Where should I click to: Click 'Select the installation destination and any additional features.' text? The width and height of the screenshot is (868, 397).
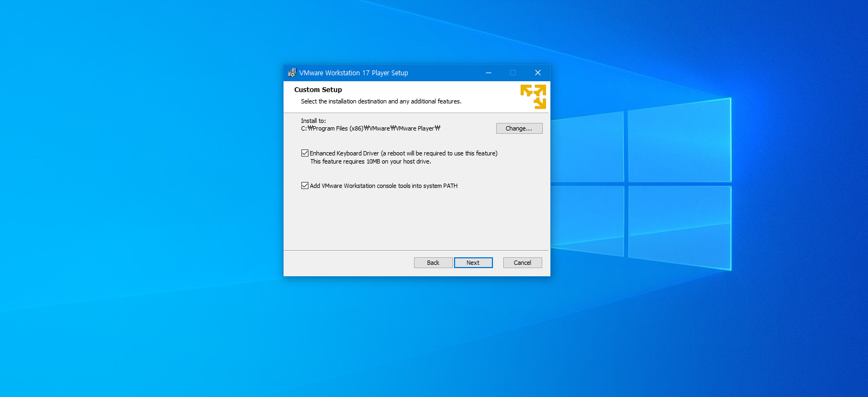click(x=381, y=101)
